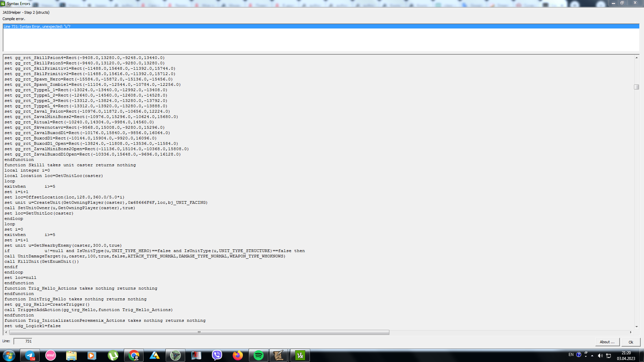Open the Windows Start menu

pos(9,355)
